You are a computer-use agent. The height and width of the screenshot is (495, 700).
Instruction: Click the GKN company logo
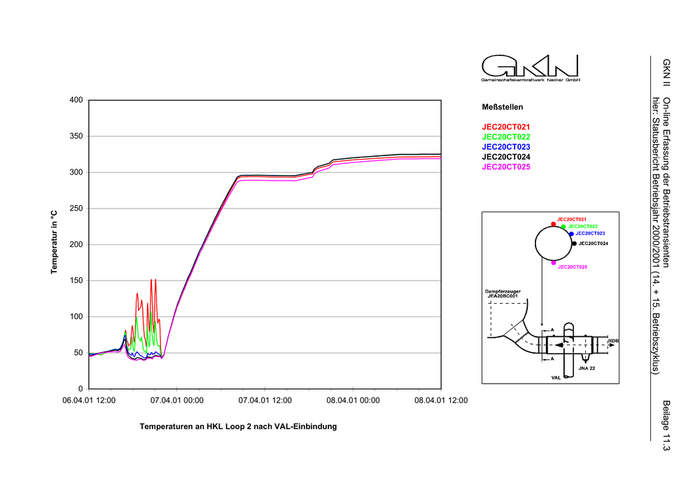tap(530, 67)
